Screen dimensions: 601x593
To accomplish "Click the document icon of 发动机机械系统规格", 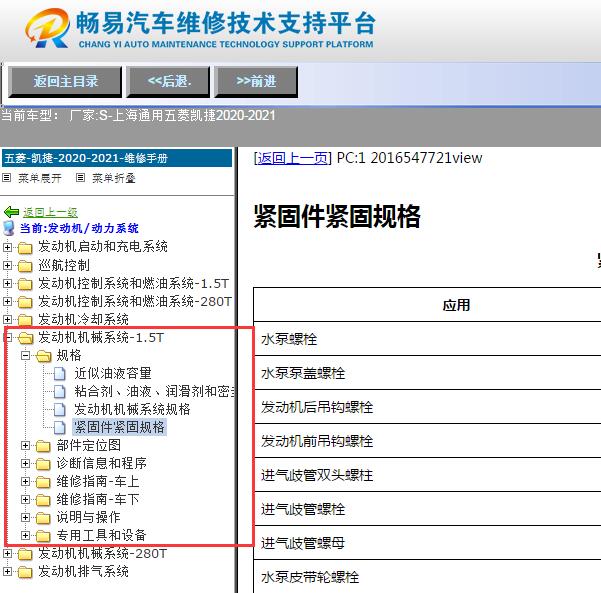I will click(60, 409).
